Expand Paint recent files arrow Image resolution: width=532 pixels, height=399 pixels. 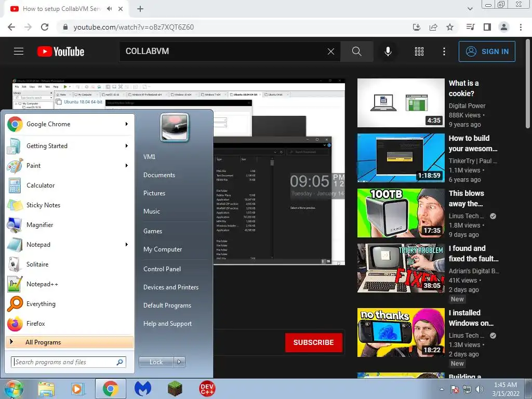point(127,166)
